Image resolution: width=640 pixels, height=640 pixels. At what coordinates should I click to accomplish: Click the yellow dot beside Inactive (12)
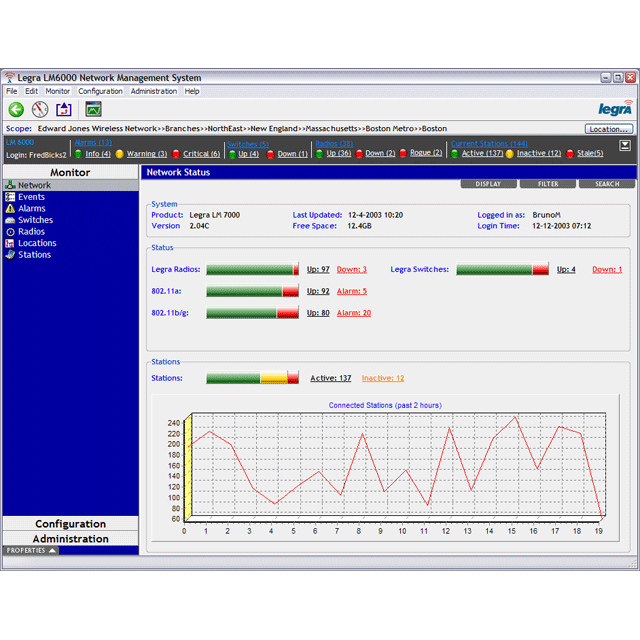(509, 153)
